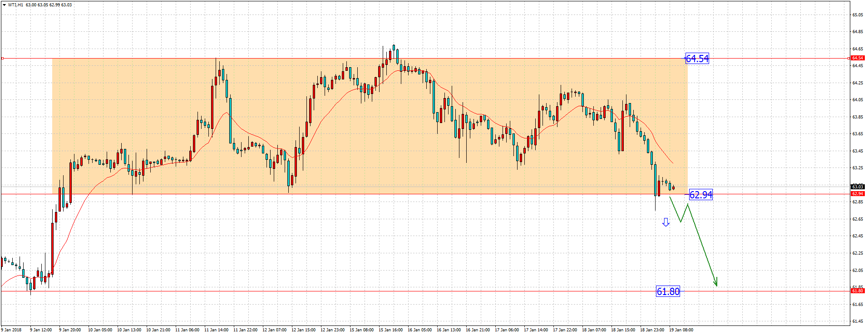868x335 pixels.
Task: Click the 19 Jan 08:00 time label
Action: (681, 330)
